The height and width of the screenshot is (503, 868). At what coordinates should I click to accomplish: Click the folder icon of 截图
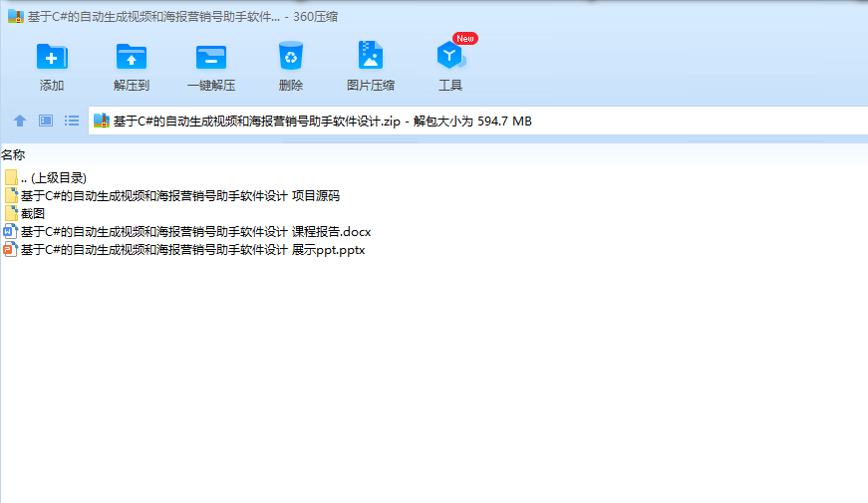pyautogui.click(x=11, y=213)
